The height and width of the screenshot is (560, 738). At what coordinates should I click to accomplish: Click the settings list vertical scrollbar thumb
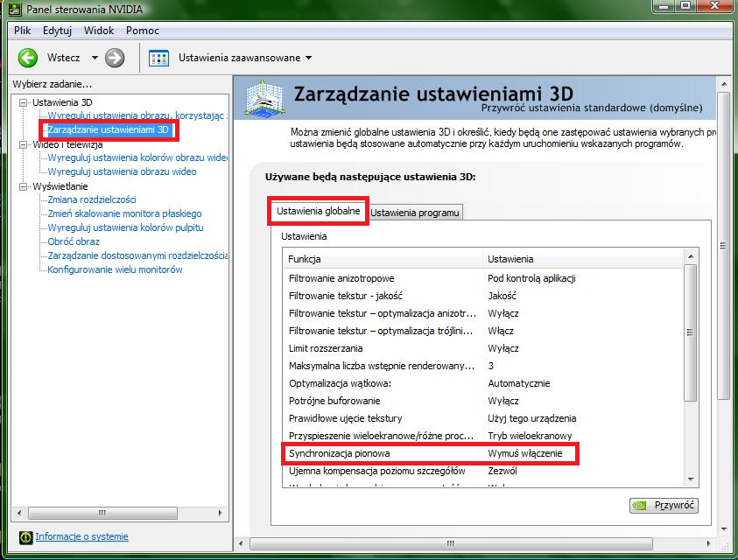[x=691, y=332]
